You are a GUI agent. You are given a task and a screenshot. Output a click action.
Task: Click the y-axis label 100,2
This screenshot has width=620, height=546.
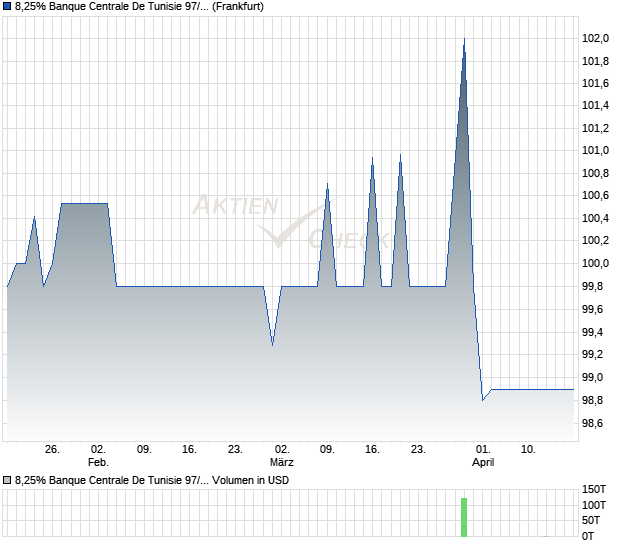(595, 240)
